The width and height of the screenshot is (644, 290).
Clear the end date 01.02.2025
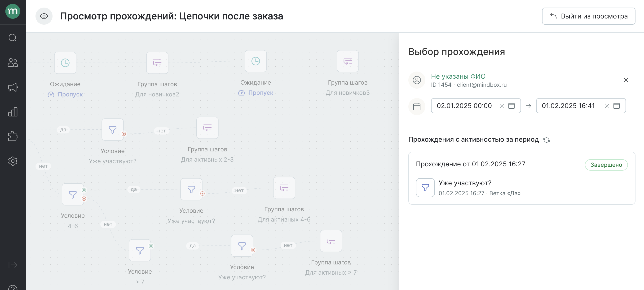pos(607,106)
